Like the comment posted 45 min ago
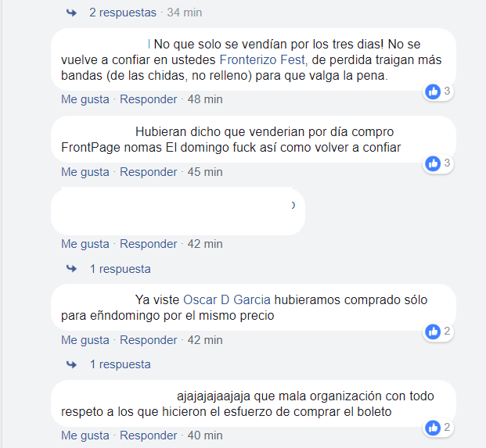Screen dimensions: 486x448 pos(85,172)
